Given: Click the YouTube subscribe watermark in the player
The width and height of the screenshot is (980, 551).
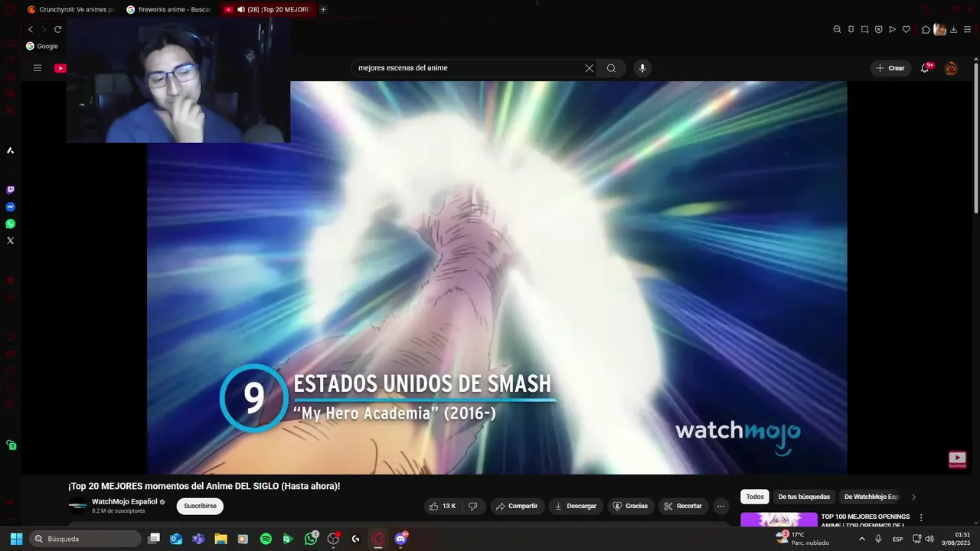Looking at the screenshot, I should tap(957, 459).
